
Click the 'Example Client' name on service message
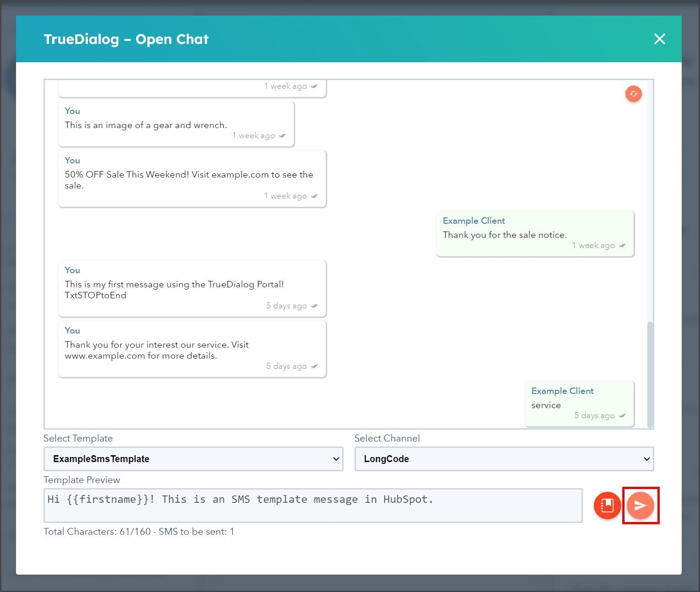pos(562,391)
